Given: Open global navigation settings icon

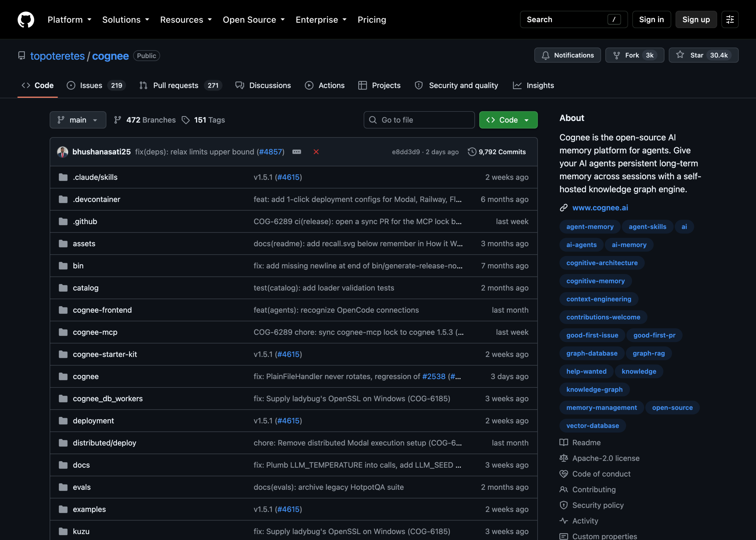Looking at the screenshot, I should pos(730,19).
